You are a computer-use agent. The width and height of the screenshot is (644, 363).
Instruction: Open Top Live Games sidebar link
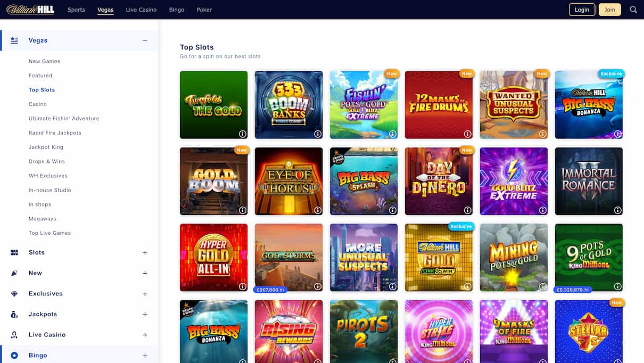coord(49,233)
